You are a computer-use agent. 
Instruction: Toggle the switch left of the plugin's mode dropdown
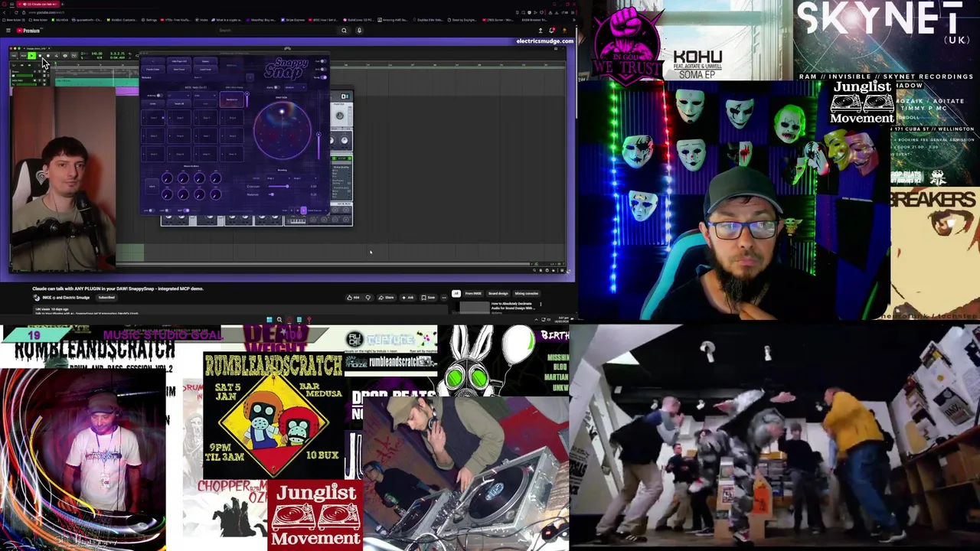(277, 87)
